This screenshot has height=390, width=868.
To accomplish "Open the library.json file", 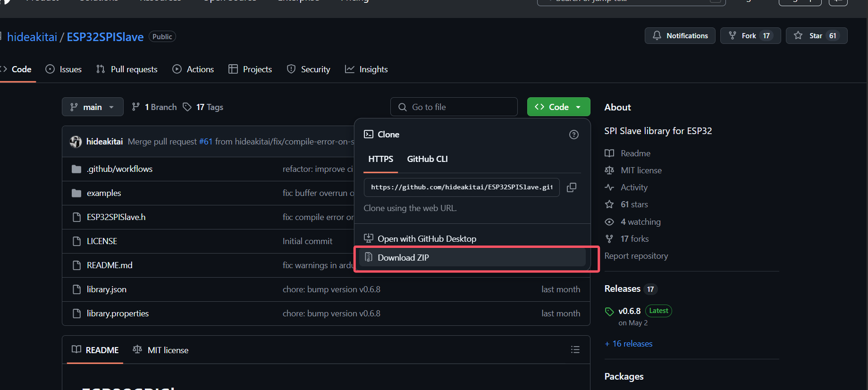I will [x=107, y=289].
